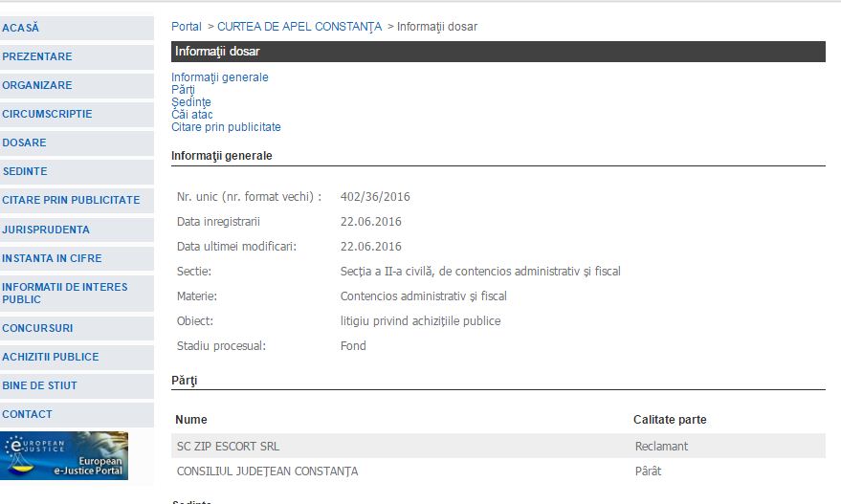
Task: Open the ACASĂ menu item
Action: point(21,28)
